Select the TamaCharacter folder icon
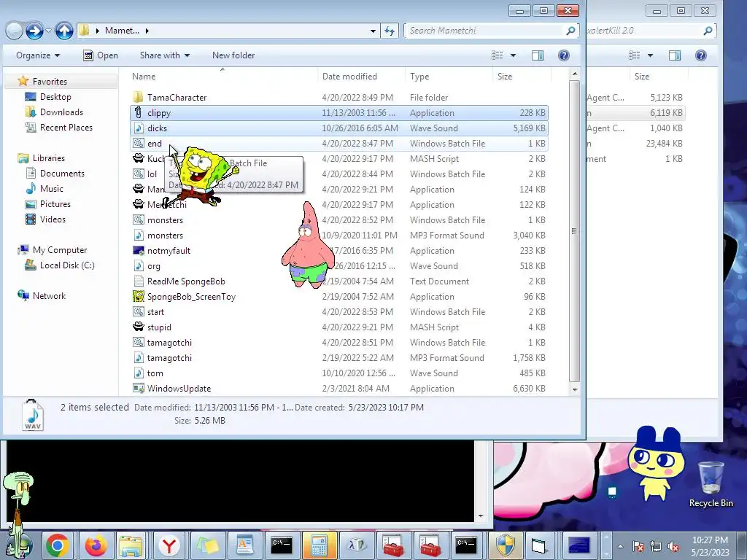Image resolution: width=747 pixels, height=560 pixels. 138,98
